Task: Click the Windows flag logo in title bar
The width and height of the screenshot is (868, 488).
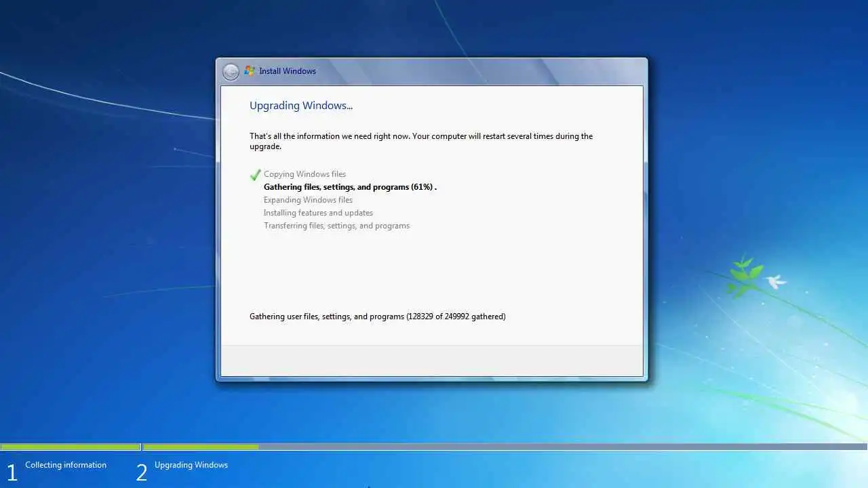Action: click(x=250, y=70)
